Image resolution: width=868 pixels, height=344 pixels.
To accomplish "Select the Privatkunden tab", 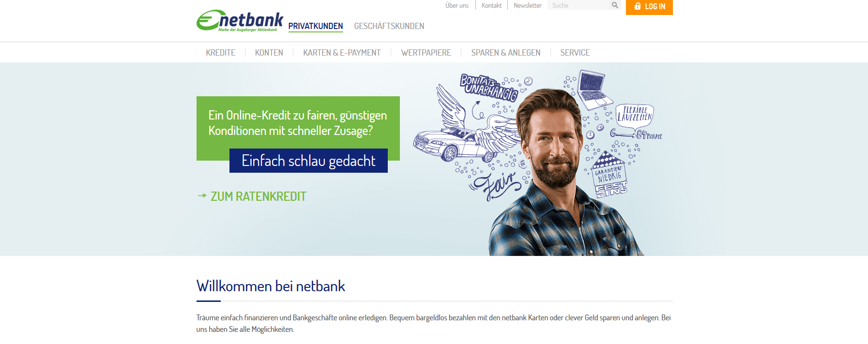I will 316,26.
